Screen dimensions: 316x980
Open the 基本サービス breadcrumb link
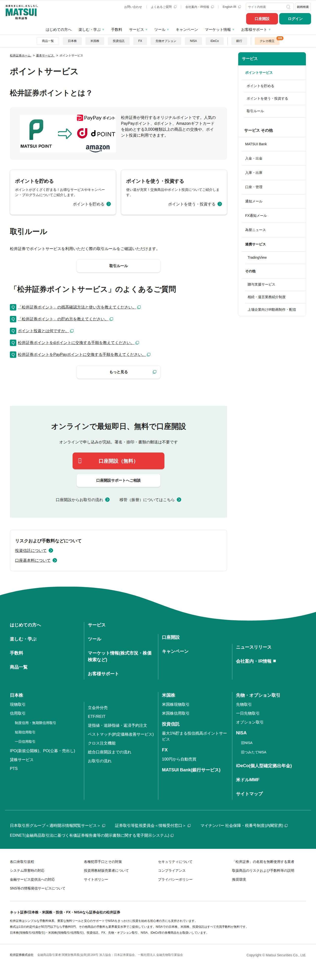coord(45,55)
